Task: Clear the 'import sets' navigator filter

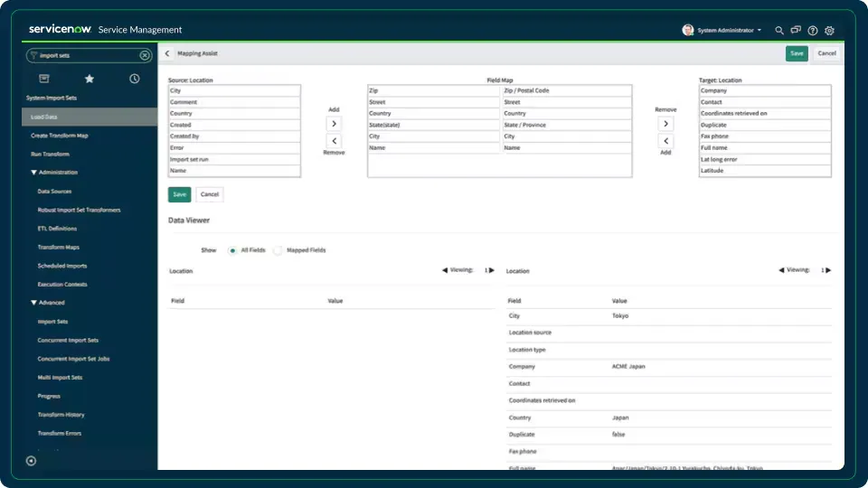Action: click(145, 55)
